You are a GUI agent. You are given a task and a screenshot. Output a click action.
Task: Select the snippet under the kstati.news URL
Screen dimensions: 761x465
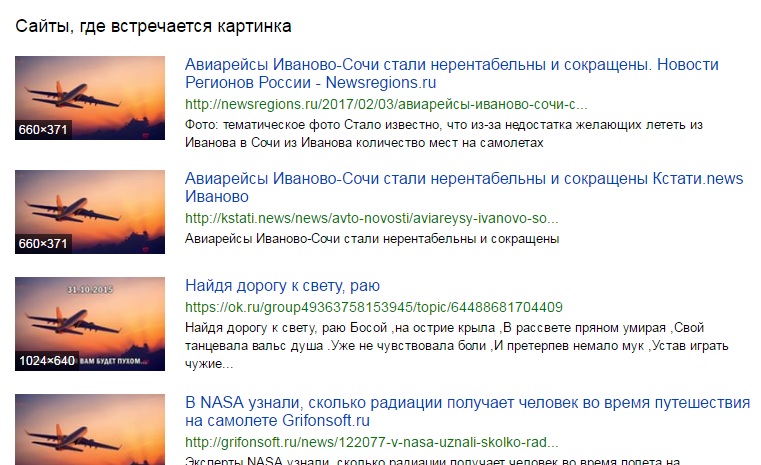pyautogui.click(x=372, y=239)
